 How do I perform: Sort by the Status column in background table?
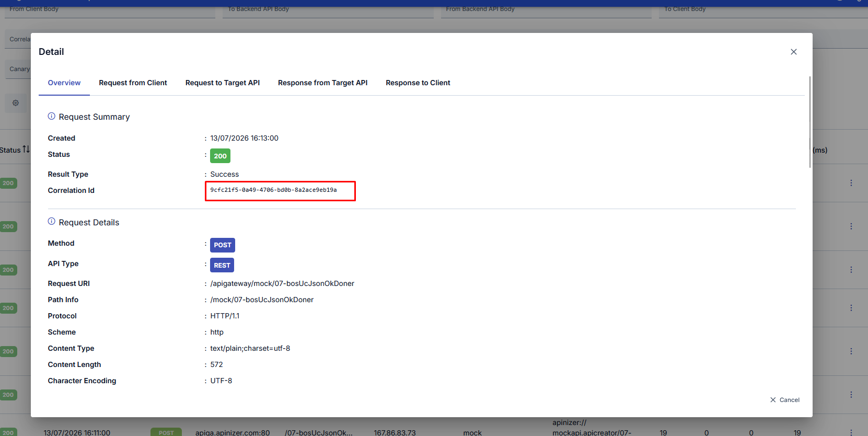[x=15, y=150]
